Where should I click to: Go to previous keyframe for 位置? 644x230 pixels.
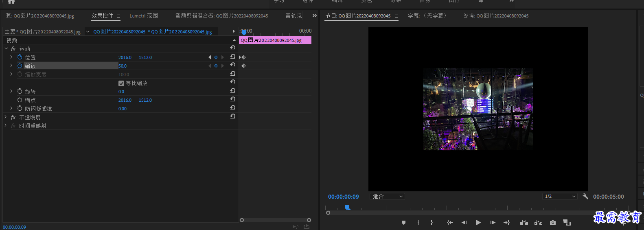coord(210,57)
